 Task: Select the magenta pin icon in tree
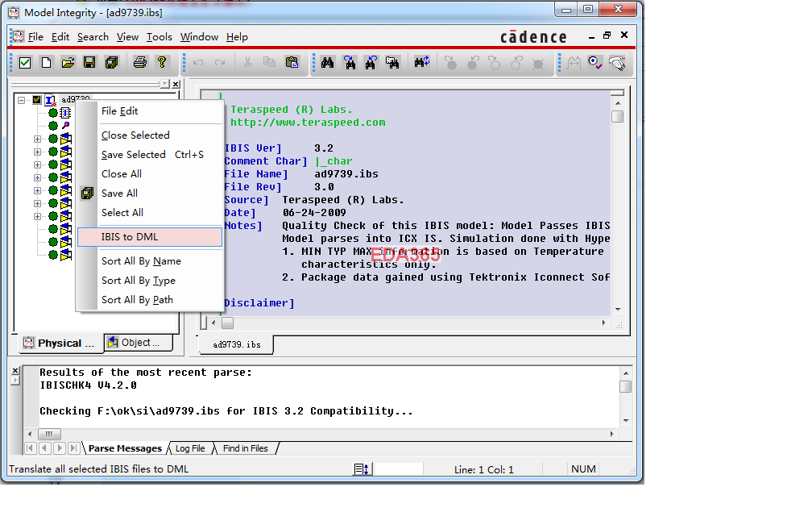coord(66,126)
